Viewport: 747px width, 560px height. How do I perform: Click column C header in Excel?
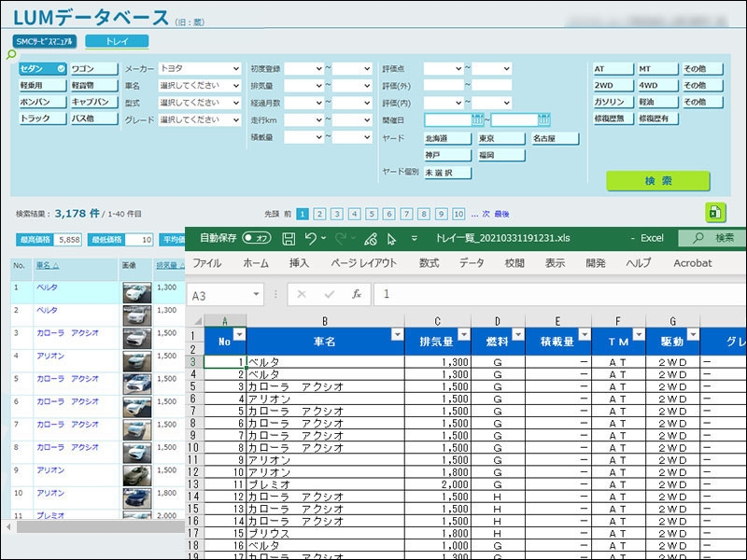437,321
